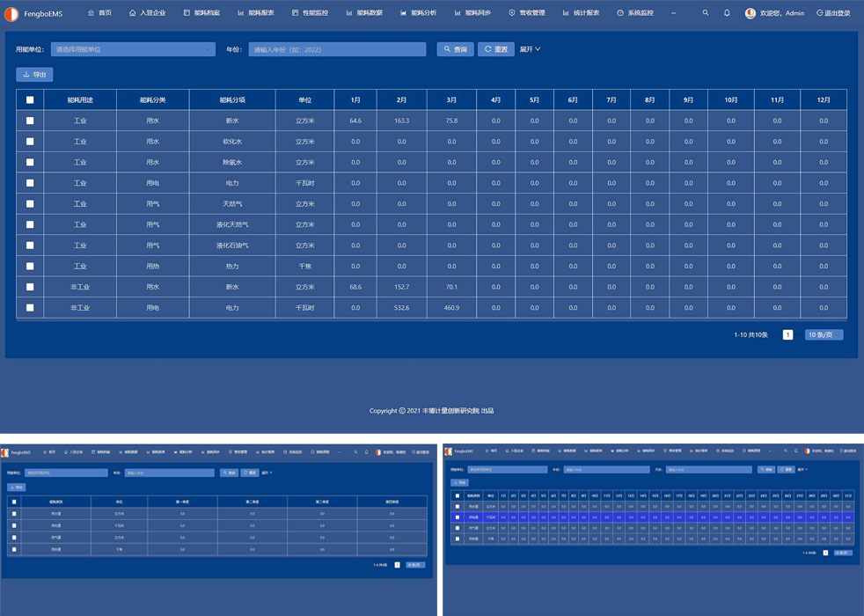Click the 导出 export button

pos(34,75)
